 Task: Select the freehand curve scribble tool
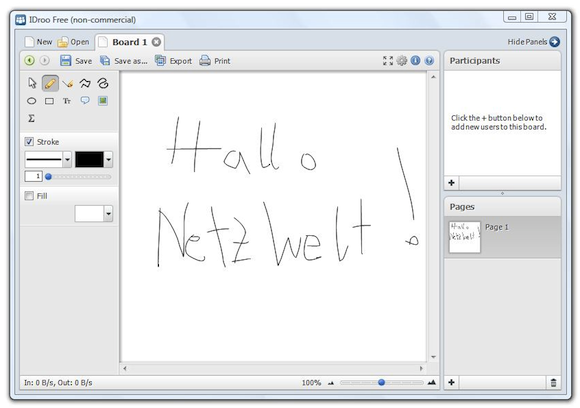102,83
